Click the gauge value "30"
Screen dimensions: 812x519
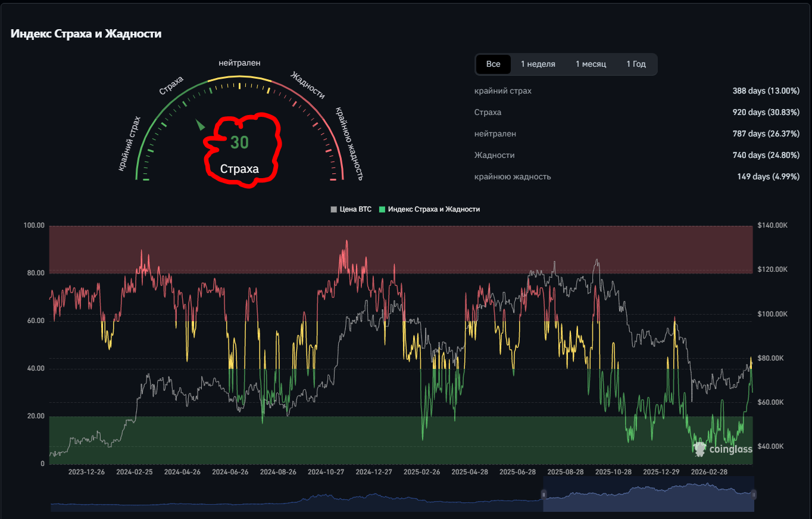click(239, 143)
